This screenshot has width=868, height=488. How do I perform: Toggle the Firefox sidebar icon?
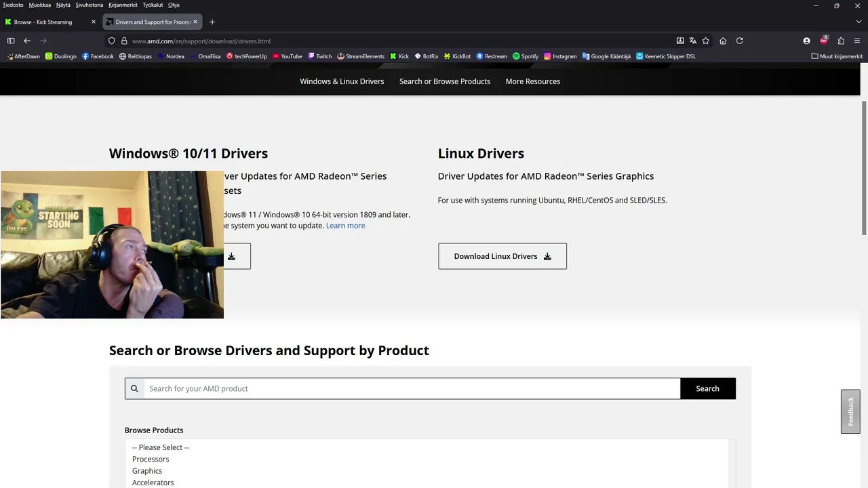pos(11,41)
